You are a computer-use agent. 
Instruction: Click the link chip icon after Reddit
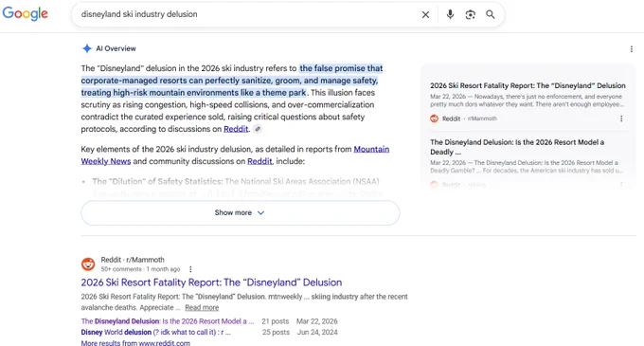pyautogui.click(x=258, y=129)
